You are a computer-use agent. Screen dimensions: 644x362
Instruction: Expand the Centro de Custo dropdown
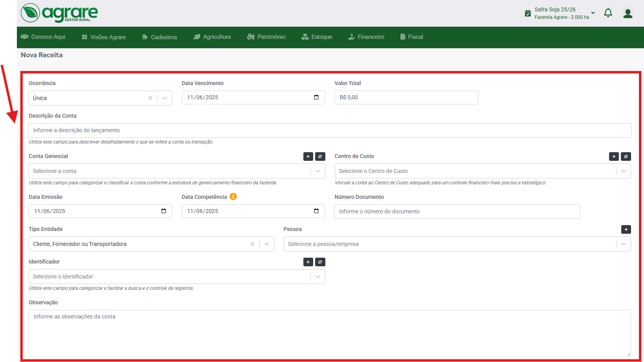[x=624, y=171]
